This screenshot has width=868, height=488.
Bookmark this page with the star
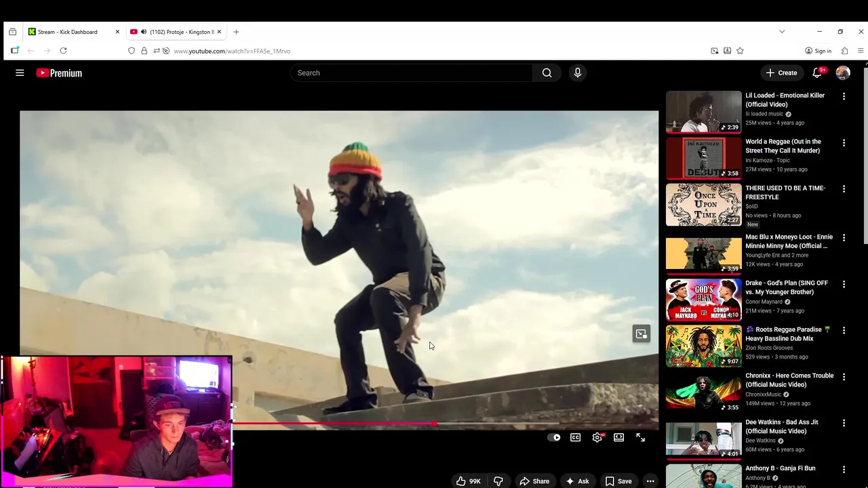click(740, 51)
